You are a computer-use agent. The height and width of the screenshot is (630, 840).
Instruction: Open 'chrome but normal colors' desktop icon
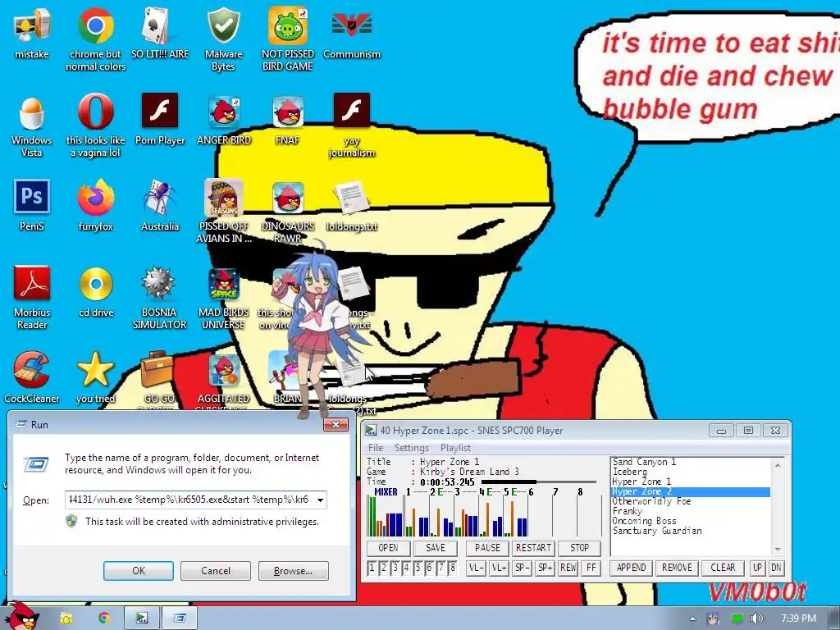coord(95,25)
